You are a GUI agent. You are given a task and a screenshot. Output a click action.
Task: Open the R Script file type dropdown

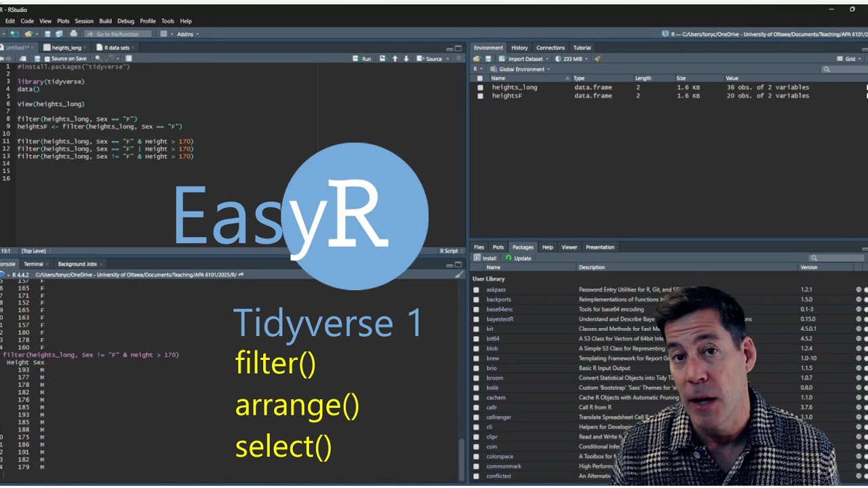450,251
